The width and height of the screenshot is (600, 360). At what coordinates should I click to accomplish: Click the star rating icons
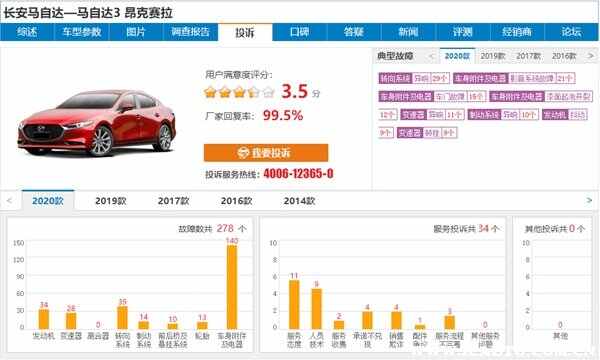coord(240,92)
